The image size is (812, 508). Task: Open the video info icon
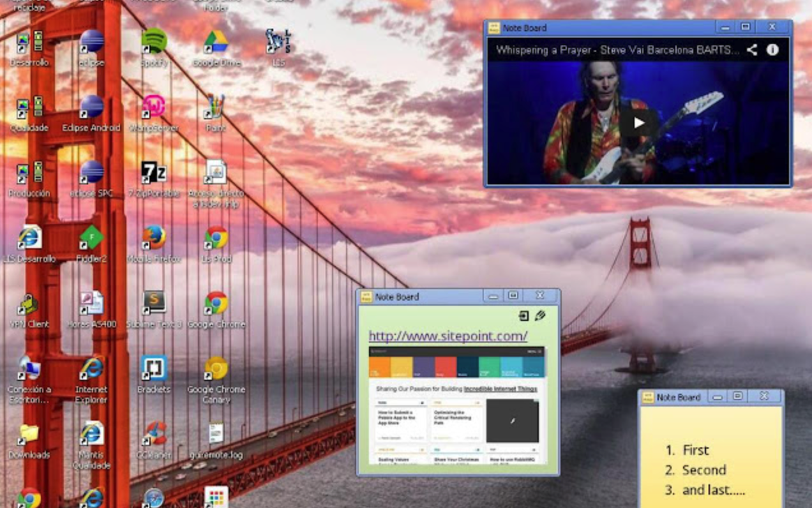[x=772, y=50]
